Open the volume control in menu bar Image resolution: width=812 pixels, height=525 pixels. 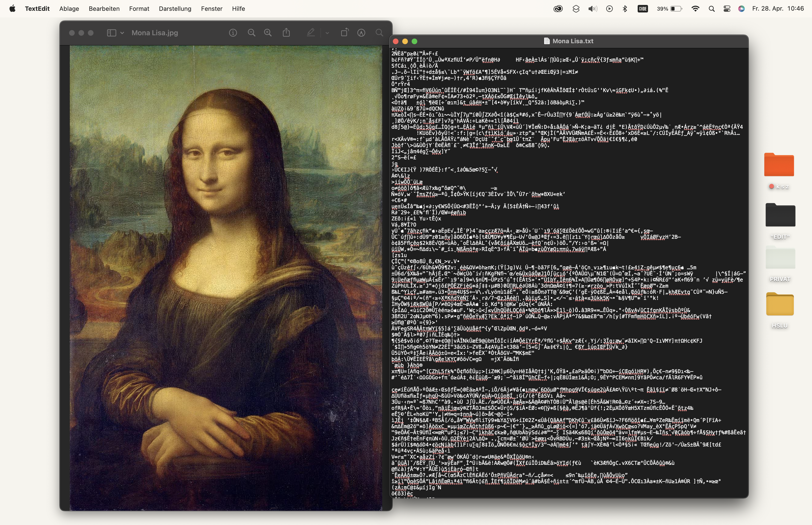(592, 9)
